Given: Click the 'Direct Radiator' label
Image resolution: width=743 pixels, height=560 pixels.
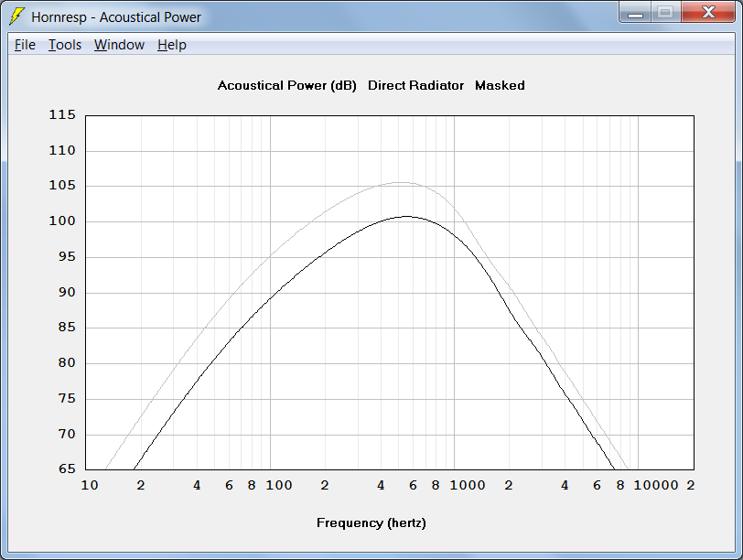Looking at the screenshot, I should (x=415, y=86).
